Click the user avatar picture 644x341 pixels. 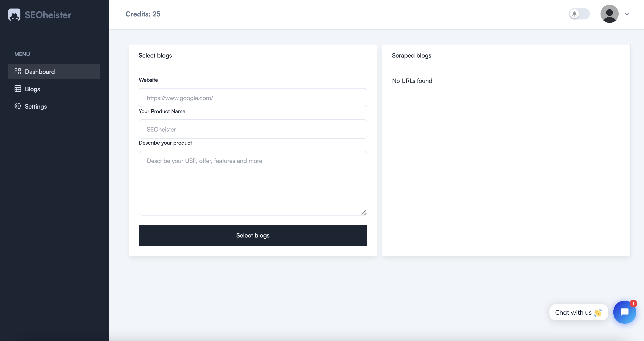(609, 14)
